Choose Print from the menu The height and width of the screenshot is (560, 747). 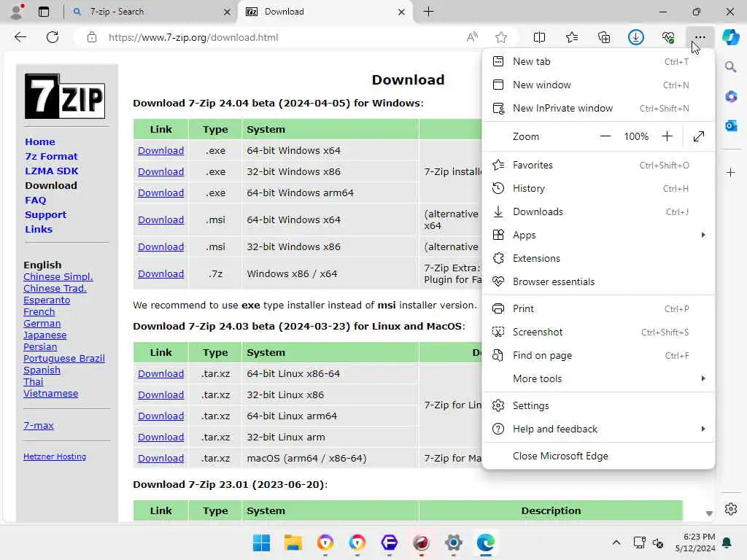coord(598,308)
